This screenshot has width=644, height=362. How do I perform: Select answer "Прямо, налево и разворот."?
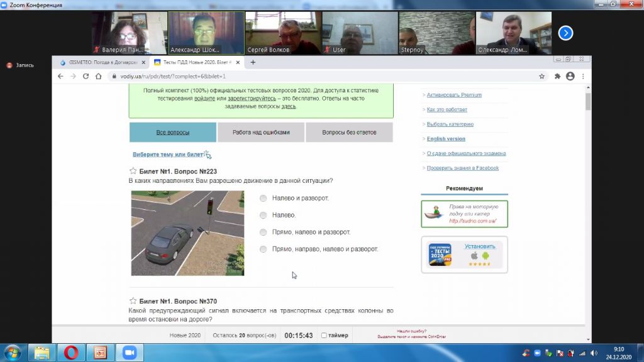pyautogui.click(x=263, y=233)
